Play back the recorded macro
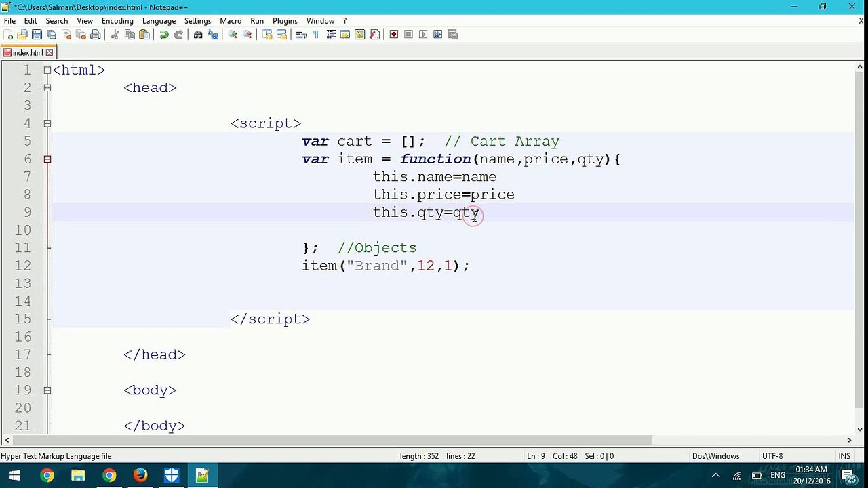This screenshot has width=868, height=488. click(423, 35)
